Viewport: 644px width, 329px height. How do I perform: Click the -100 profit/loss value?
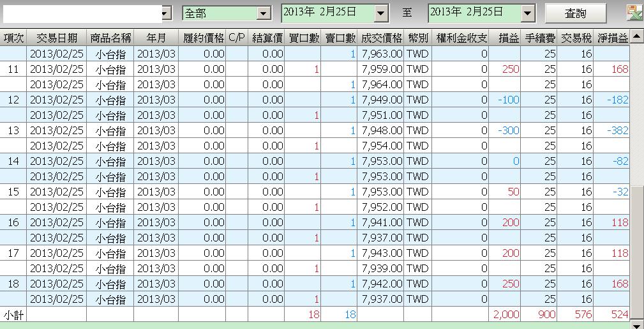(x=509, y=100)
